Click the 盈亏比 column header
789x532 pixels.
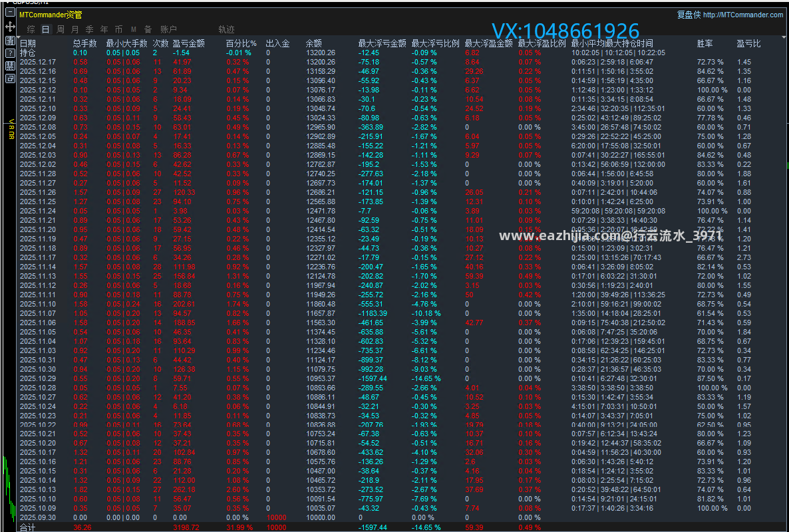click(748, 44)
